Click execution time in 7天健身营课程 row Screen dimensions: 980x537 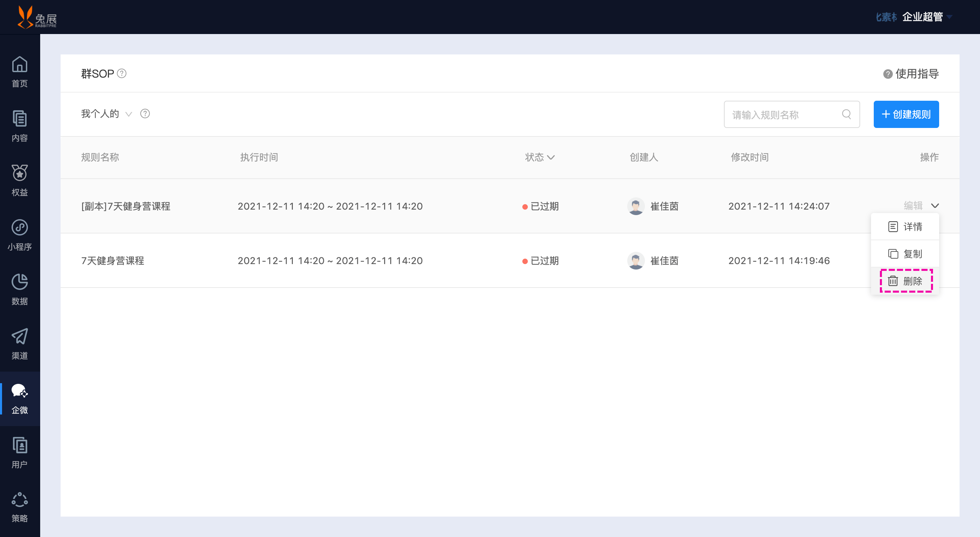[x=330, y=261]
